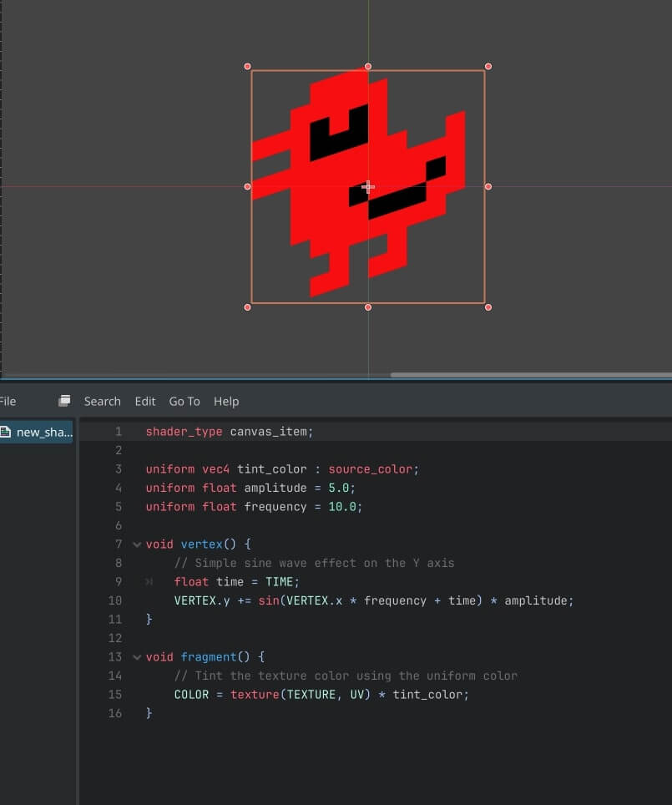
Task: Collapse the vertex() function fold arrow
Action: point(138,544)
